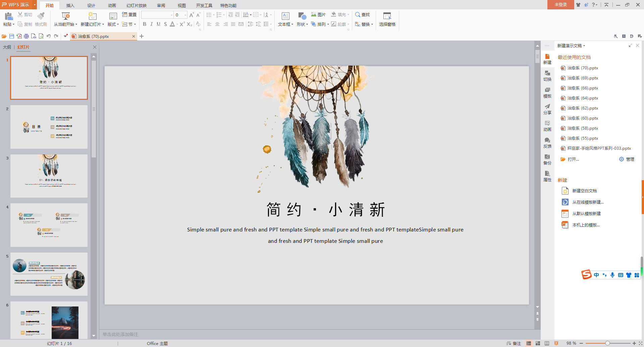This screenshot has height=347, width=644.
Task: Switch to Normal view in status bar
Action: pyautogui.click(x=529, y=343)
